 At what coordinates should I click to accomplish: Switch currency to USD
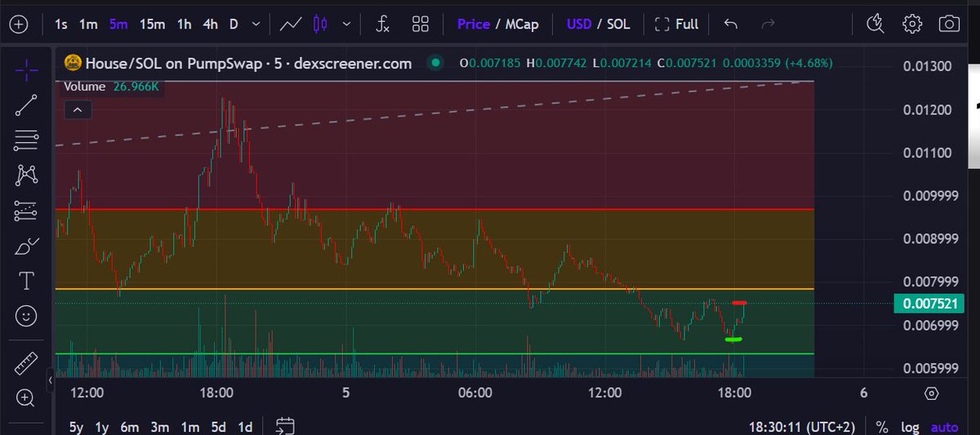point(580,24)
